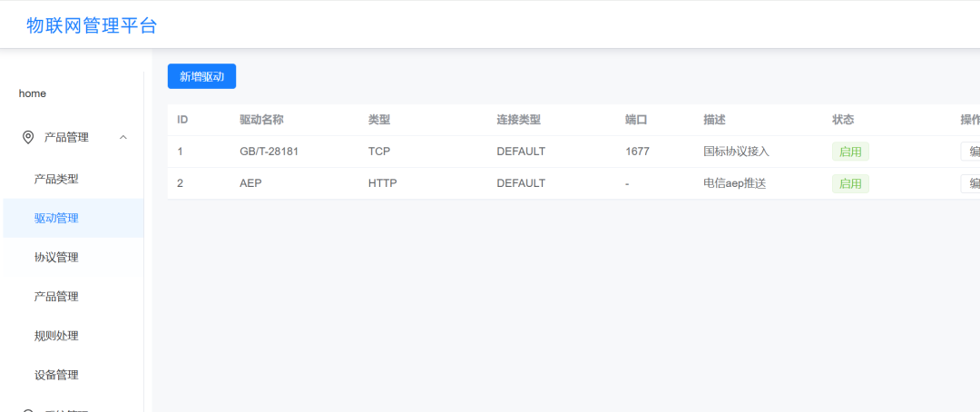
Task: Collapse the 产品管理 submenu chevron
Action: [123, 138]
